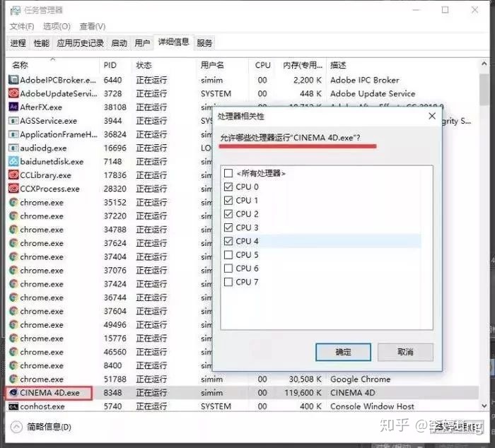Click the chrome.exe icon with PID 37404
The image size is (495, 448).
[x=13, y=257]
